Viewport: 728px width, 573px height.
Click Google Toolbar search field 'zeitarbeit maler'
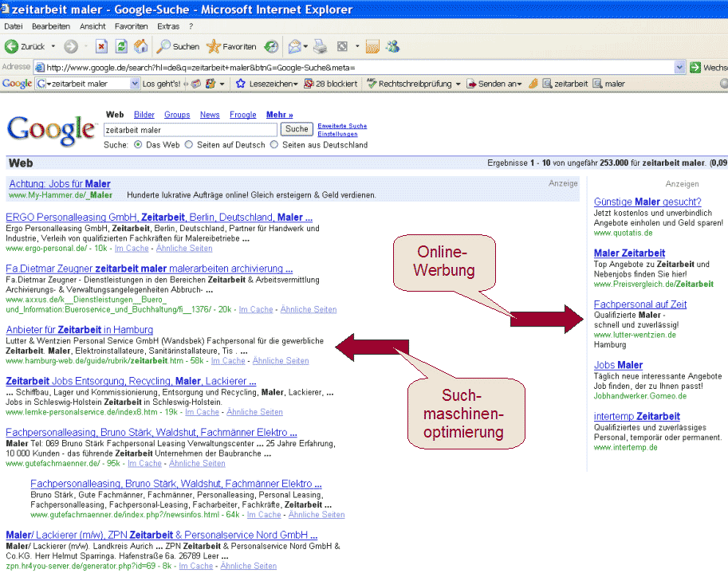tap(89, 84)
